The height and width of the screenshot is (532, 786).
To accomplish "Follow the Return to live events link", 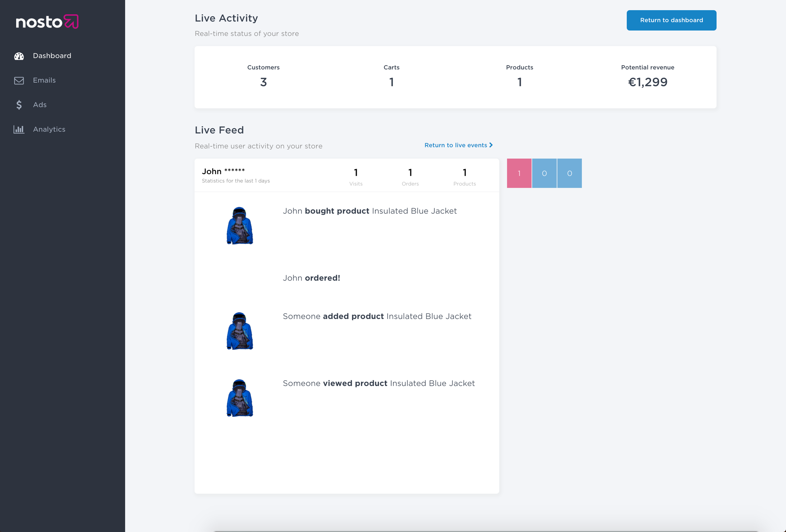I will coord(455,145).
